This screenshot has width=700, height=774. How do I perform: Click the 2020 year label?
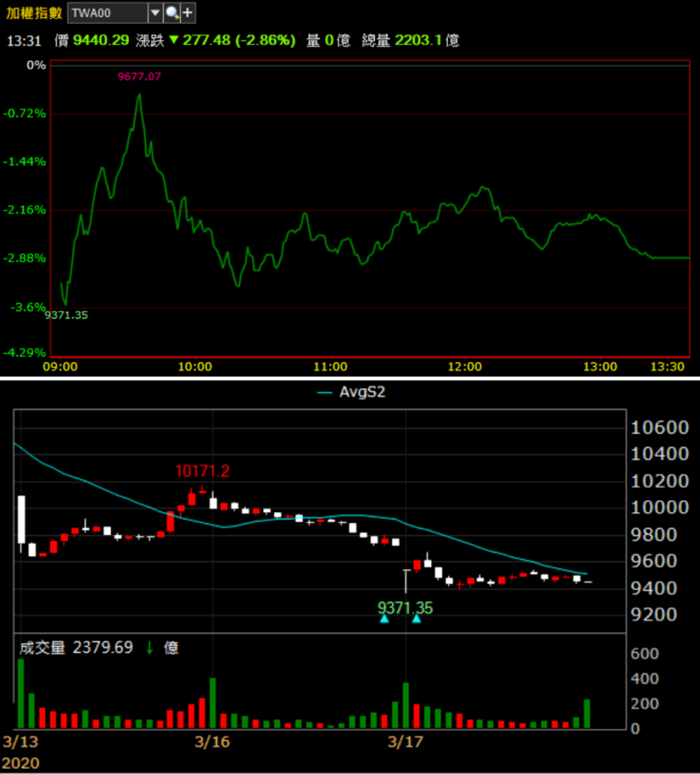coord(20,763)
